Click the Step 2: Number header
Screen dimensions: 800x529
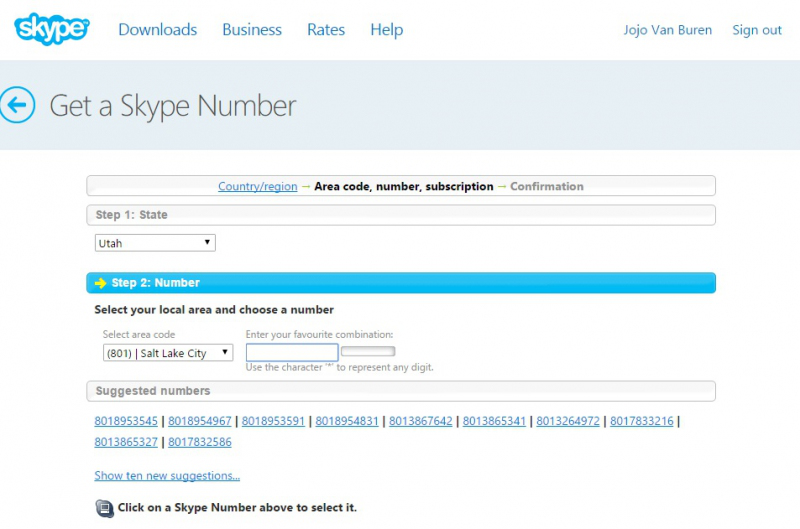pos(401,283)
